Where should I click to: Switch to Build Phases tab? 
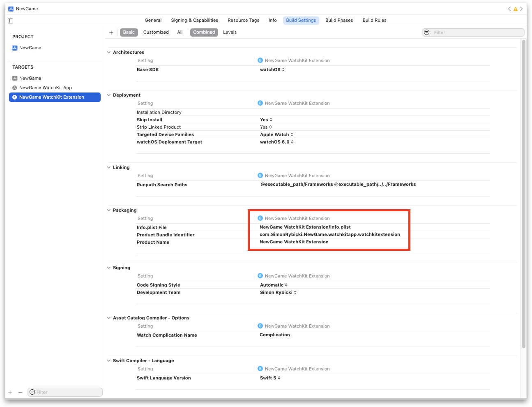339,20
